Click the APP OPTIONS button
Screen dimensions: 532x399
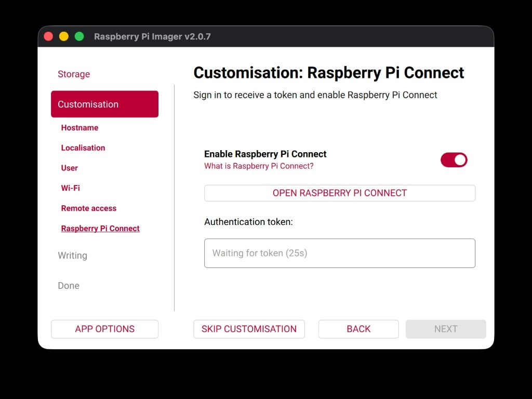pyautogui.click(x=104, y=329)
